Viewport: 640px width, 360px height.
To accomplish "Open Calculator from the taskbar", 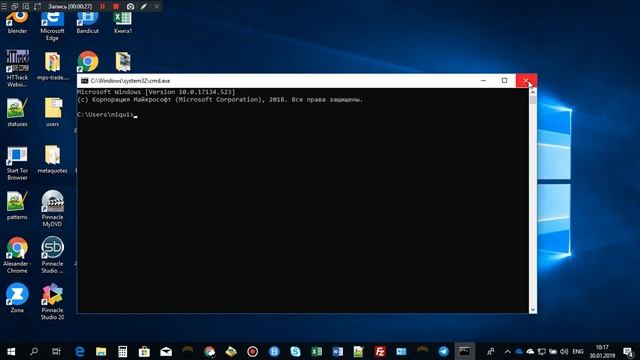I will (122, 351).
